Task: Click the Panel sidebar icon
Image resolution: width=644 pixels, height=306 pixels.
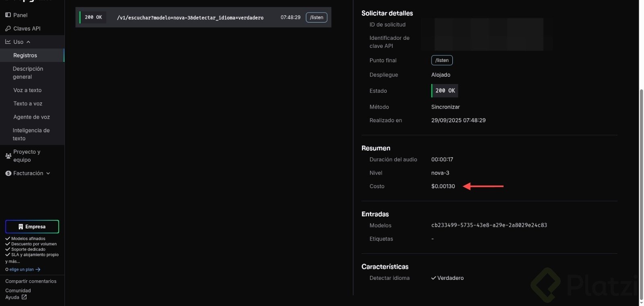Action: (x=8, y=15)
